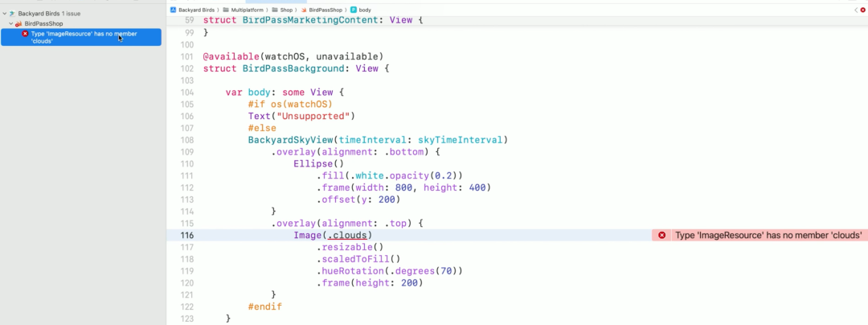
Task: Click '.frame(height: 200)' modifier
Action: (x=370, y=283)
